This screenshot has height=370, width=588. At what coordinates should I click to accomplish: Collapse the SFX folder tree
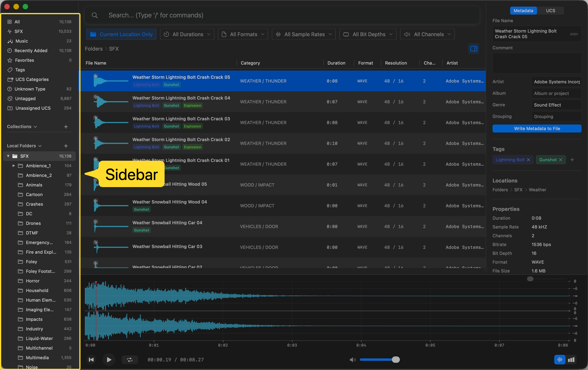pyautogui.click(x=8, y=156)
